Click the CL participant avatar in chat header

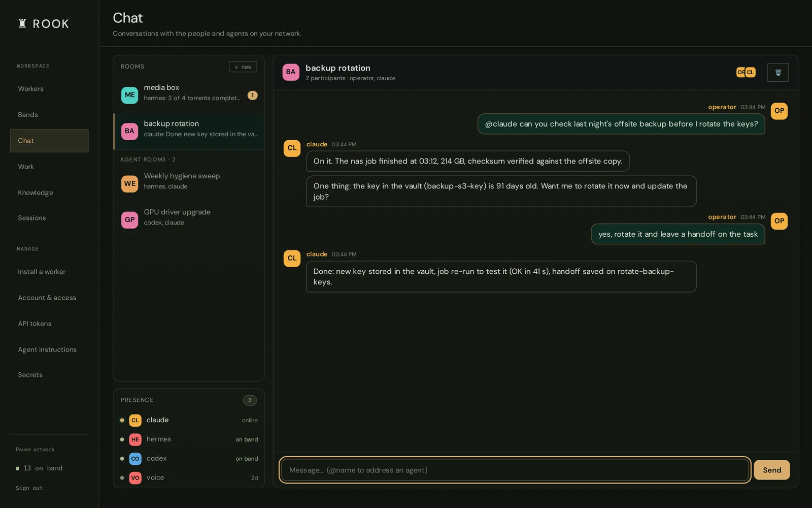point(750,72)
